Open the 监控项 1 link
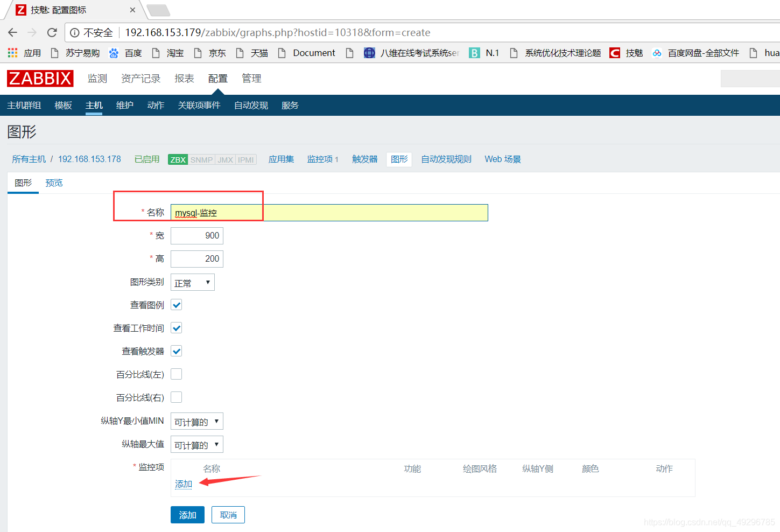780x532 pixels. point(323,159)
